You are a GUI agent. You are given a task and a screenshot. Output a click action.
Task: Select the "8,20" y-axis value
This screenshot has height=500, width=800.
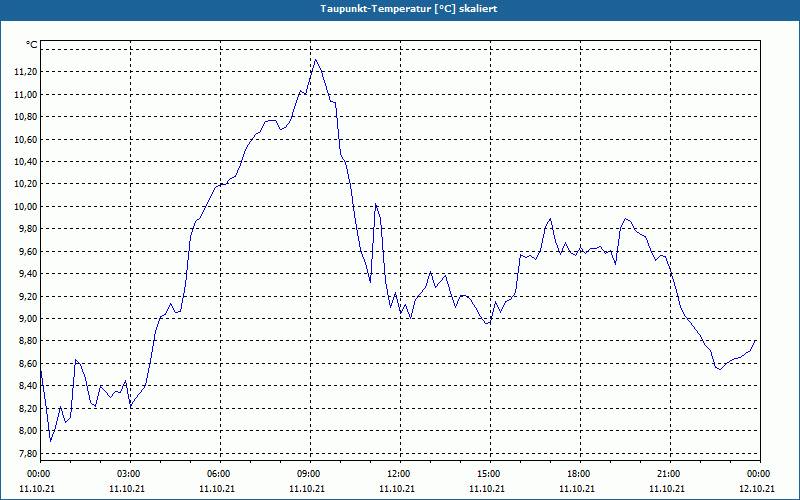point(27,408)
